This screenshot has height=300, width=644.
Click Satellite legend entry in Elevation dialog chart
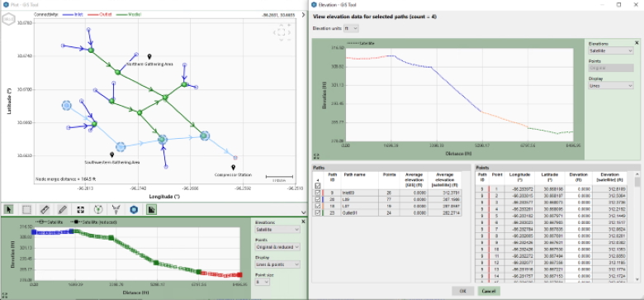(361, 43)
